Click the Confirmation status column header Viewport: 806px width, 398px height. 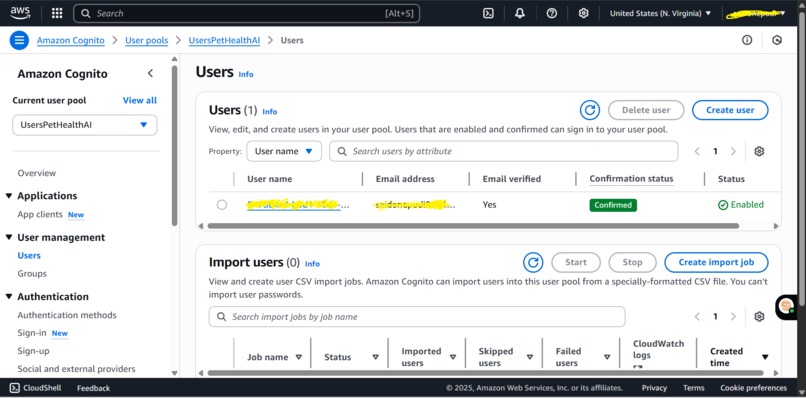point(631,179)
